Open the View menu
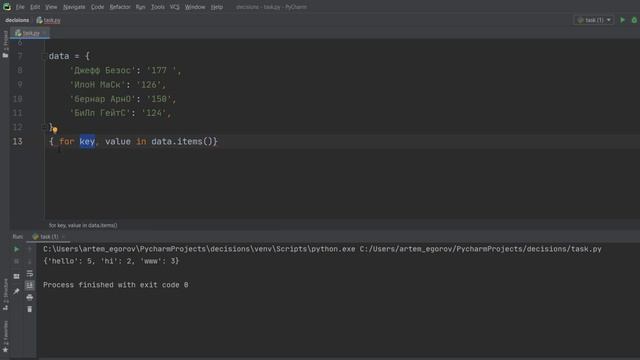640x360 pixels. coord(51,7)
